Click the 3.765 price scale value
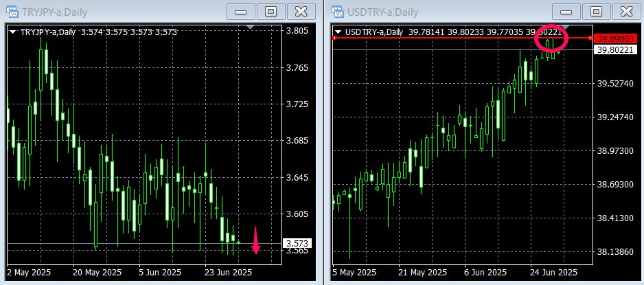644x285 pixels. pyautogui.click(x=297, y=67)
